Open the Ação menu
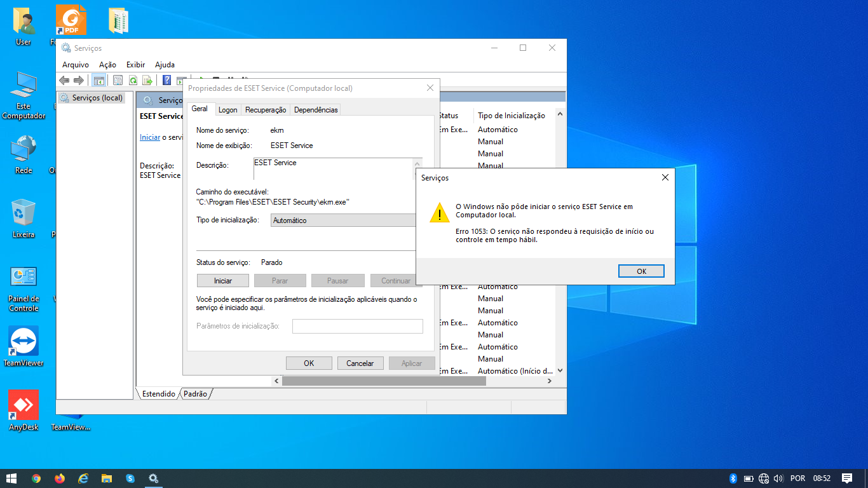Screen dimensions: 868x488 (107, 65)
